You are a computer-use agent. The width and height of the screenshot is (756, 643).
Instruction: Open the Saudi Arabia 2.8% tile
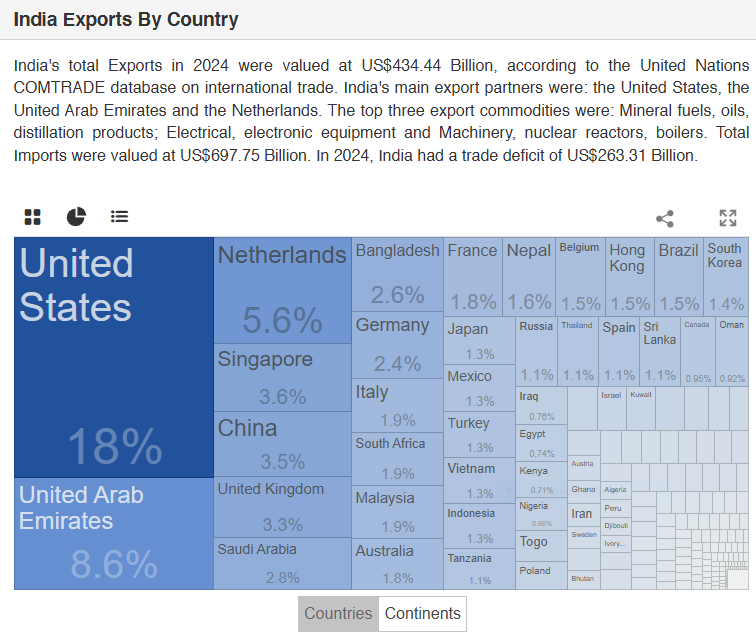[283, 563]
